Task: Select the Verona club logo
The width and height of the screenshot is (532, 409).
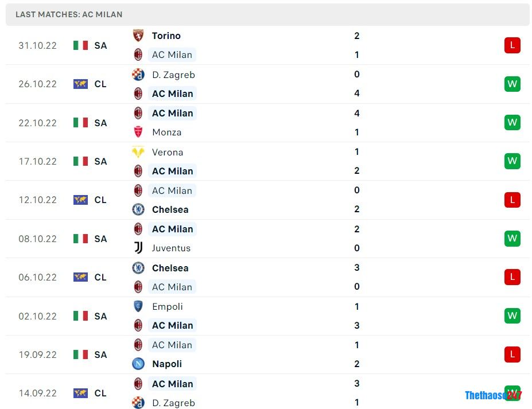Action: pyautogui.click(x=138, y=152)
